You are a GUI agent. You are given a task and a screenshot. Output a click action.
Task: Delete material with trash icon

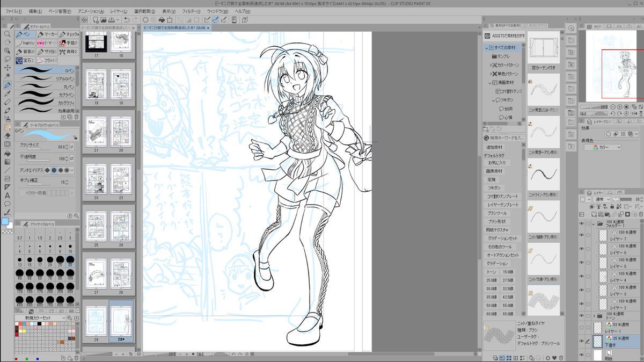(561, 358)
